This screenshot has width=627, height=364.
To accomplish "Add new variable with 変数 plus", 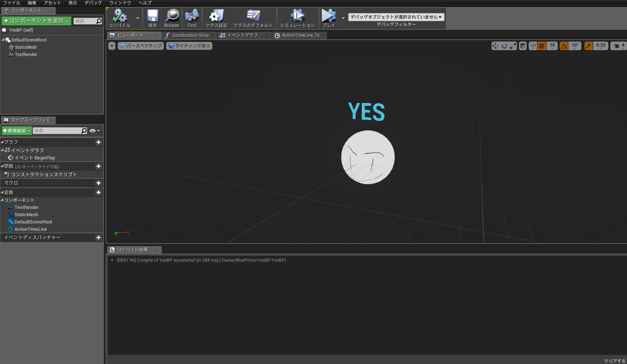I will (98, 193).
